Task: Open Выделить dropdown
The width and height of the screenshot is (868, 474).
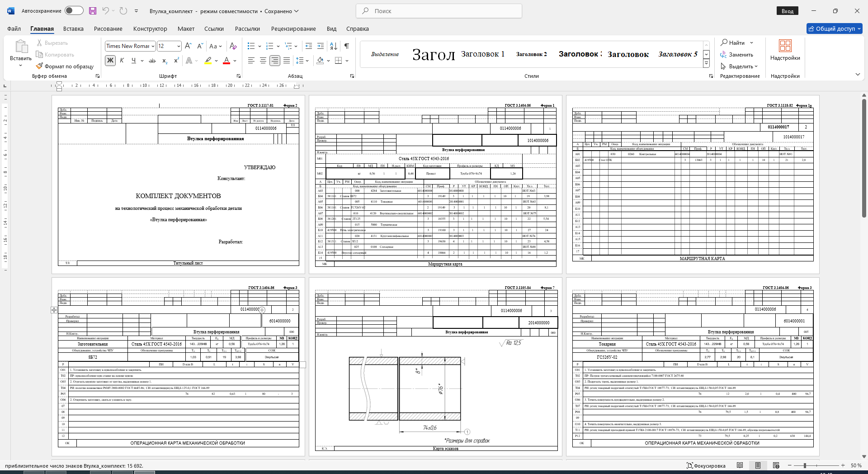Action: [739, 66]
